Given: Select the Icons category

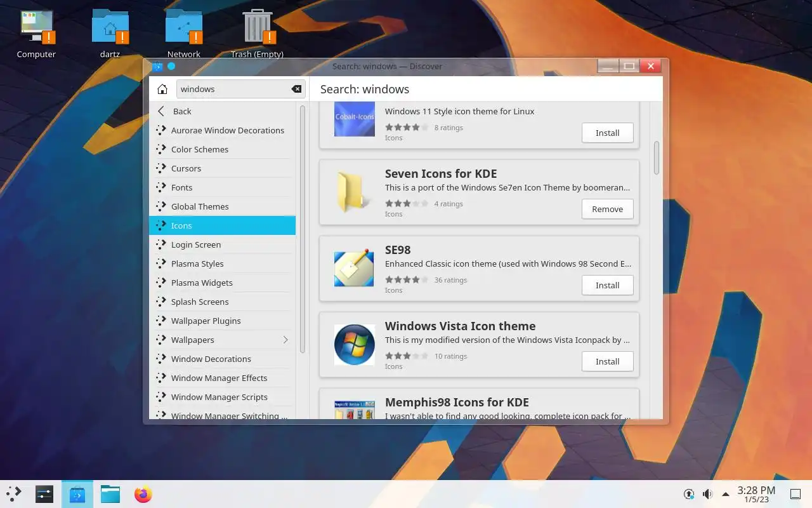Looking at the screenshot, I should tap(222, 225).
